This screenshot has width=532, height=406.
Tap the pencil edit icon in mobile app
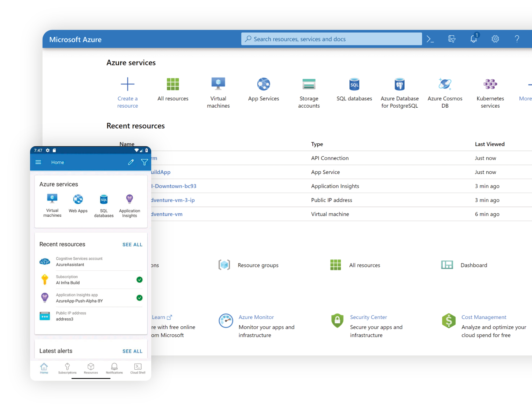(131, 162)
